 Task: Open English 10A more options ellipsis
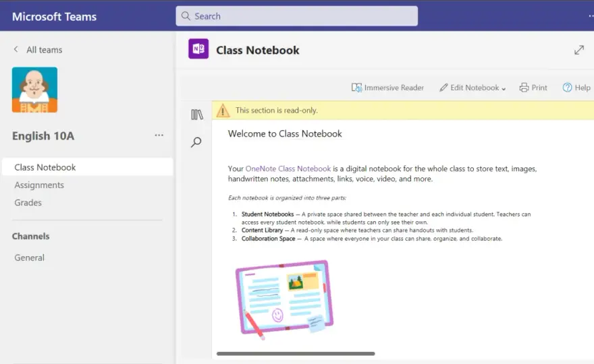[x=159, y=135]
